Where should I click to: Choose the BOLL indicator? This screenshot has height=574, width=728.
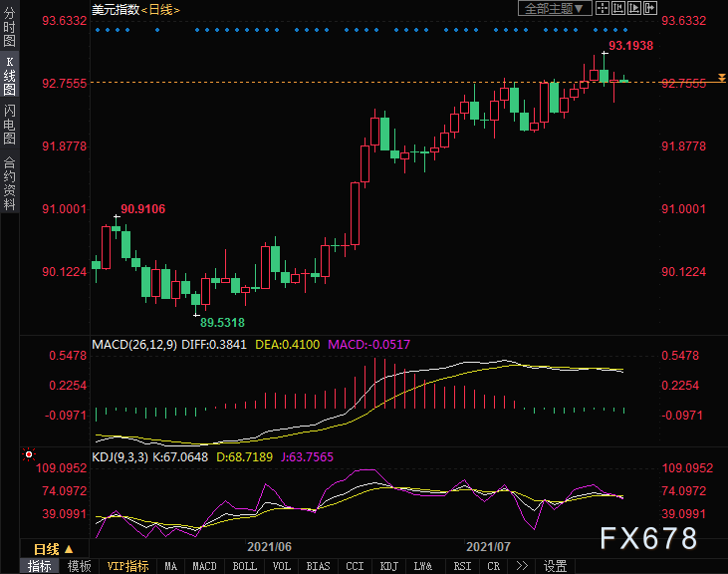click(x=245, y=566)
